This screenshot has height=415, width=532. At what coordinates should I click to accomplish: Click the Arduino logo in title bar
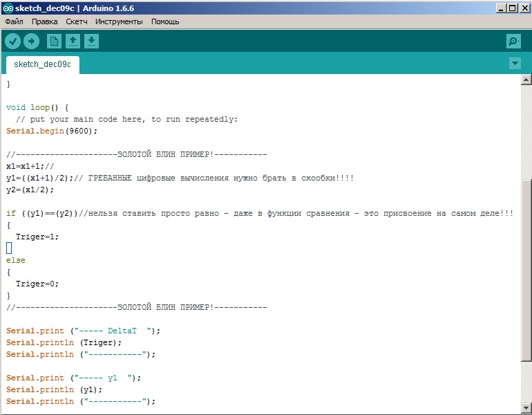click(8, 8)
